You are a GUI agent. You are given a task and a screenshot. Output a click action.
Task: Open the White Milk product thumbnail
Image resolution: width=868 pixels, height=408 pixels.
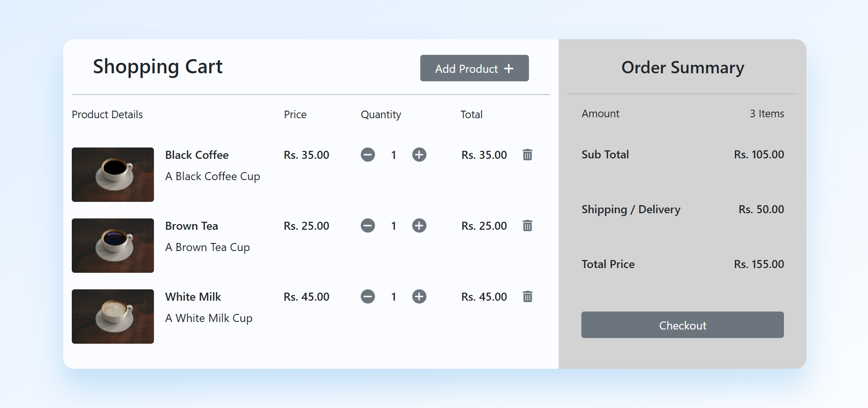[x=113, y=316]
